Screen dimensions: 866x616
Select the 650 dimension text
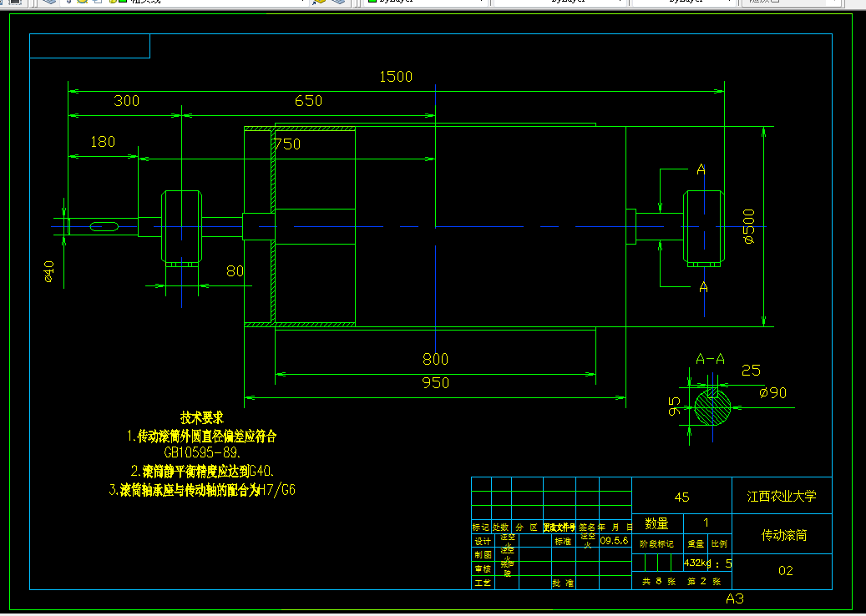[x=308, y=101]
